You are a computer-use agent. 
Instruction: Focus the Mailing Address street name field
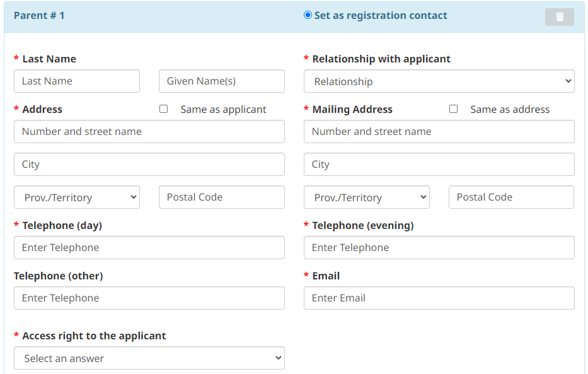pyautogui.click(x=439, y=132)
